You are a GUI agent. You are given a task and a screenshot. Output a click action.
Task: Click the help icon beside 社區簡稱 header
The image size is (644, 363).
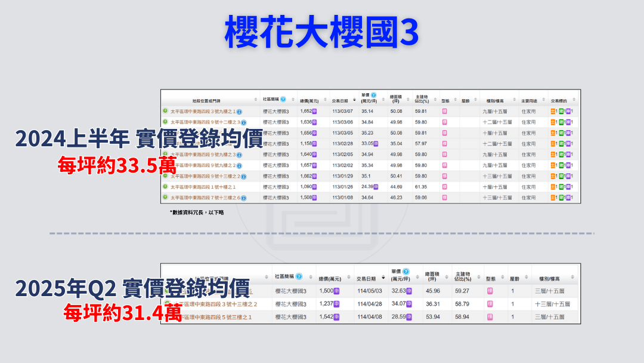[283, 99]
